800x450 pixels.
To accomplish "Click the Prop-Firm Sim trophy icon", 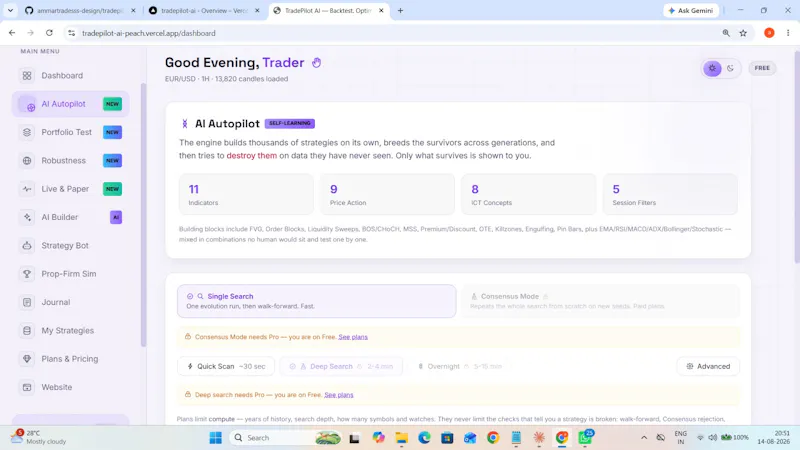I will click(27, 274).
